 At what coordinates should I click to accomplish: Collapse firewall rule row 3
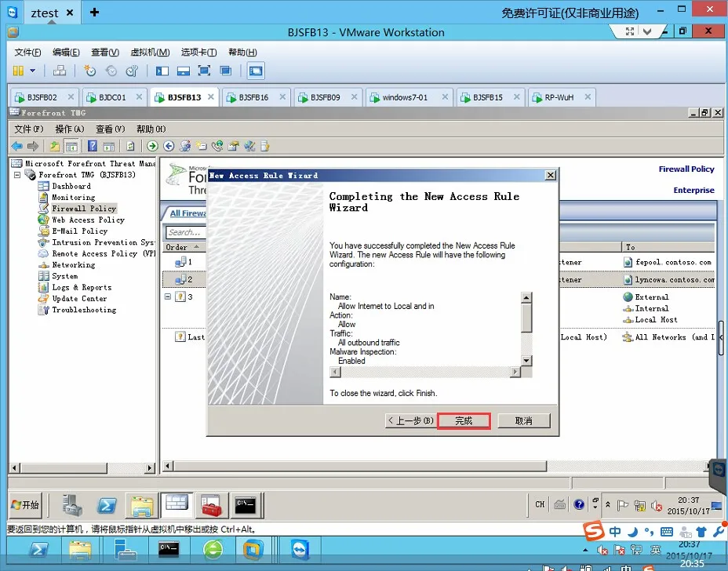click(x=168, y=296)
